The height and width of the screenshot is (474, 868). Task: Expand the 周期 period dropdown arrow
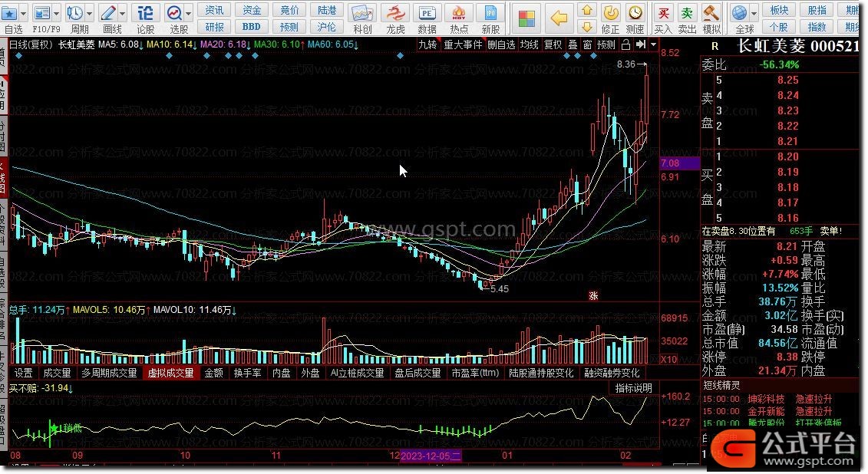tap(89, 13)
